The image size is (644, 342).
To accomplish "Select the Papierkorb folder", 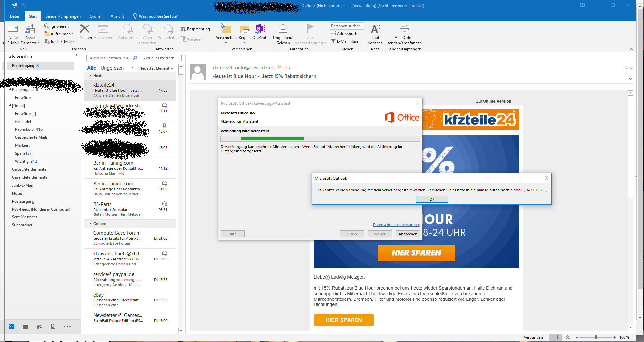I will pos(29,129).
